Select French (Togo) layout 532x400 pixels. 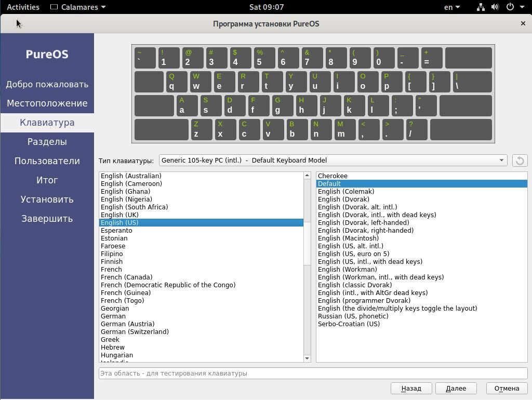click(201, 301)
